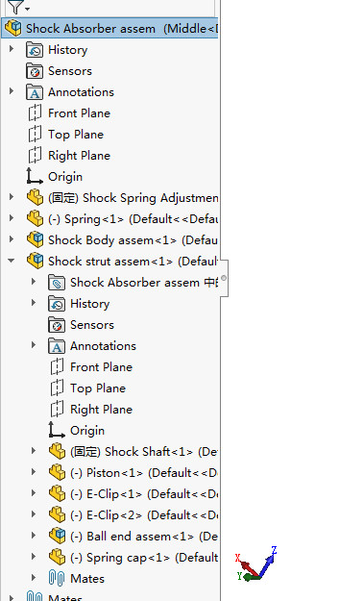Click the Mates paperclip icon under Shock strut
Image resolution: width=364 pixels, height=601 pixels.
click(57, 578)
